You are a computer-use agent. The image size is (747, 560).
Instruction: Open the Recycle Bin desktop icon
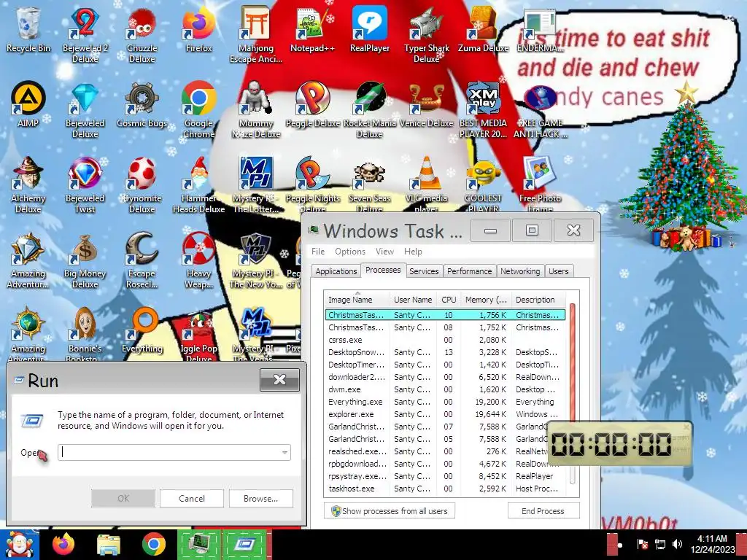coord(28,29)
